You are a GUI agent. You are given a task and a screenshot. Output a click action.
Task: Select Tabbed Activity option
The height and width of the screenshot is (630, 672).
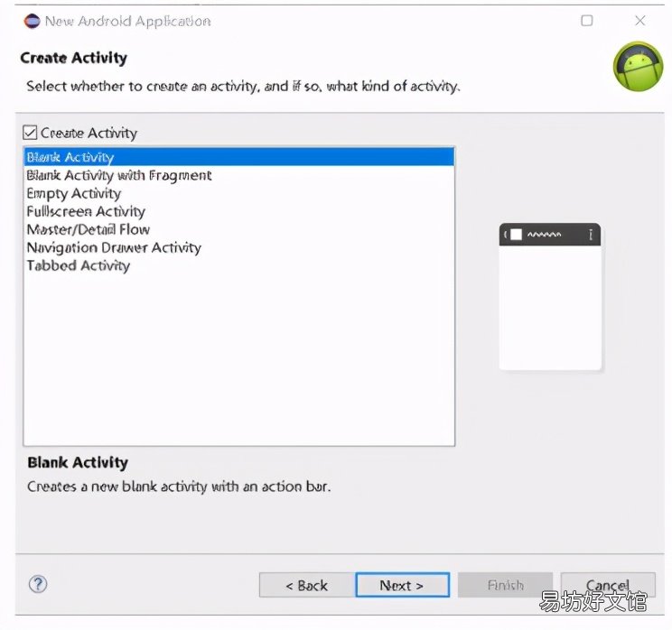click(x=239, y=265)
